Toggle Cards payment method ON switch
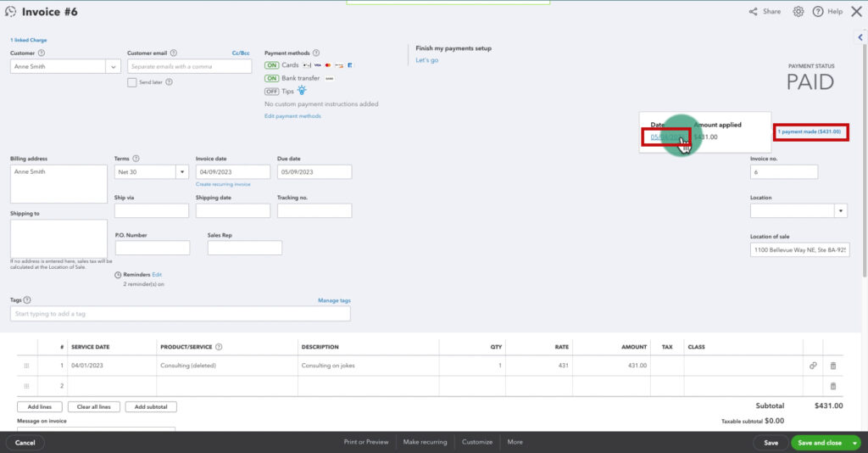The height and width of the screenshot is (453, 868). [x=272, y=65]
